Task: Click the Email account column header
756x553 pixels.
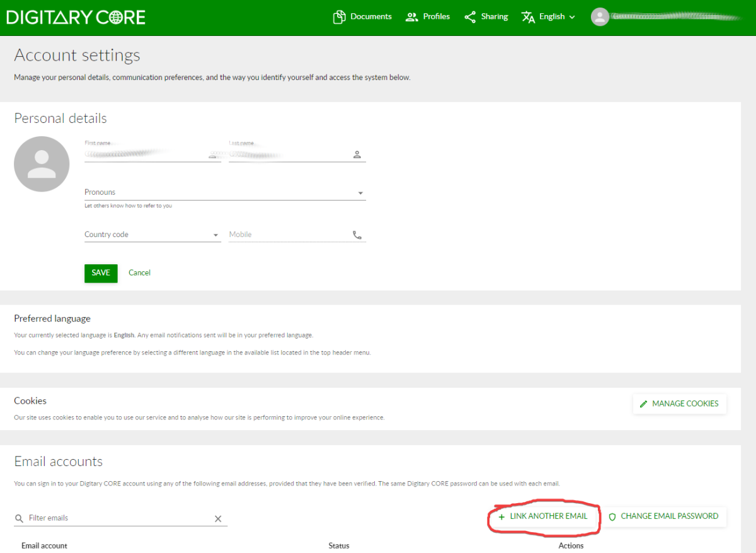Action: (x=44, y=545)
